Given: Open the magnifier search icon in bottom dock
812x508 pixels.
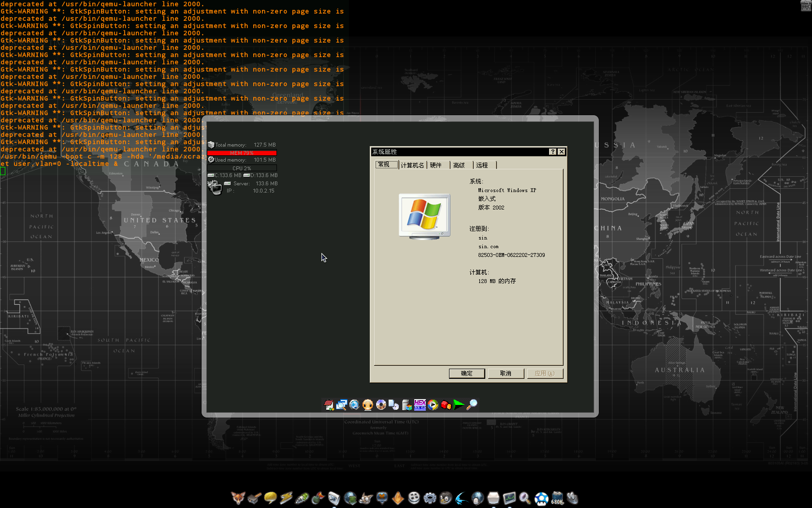Looking at the screenshot, I should 525,498.
